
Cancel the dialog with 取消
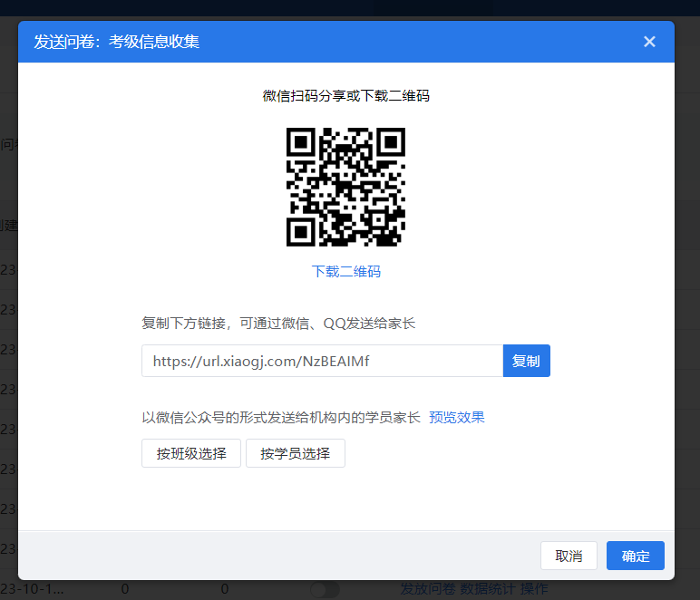[x=569, y=556]
